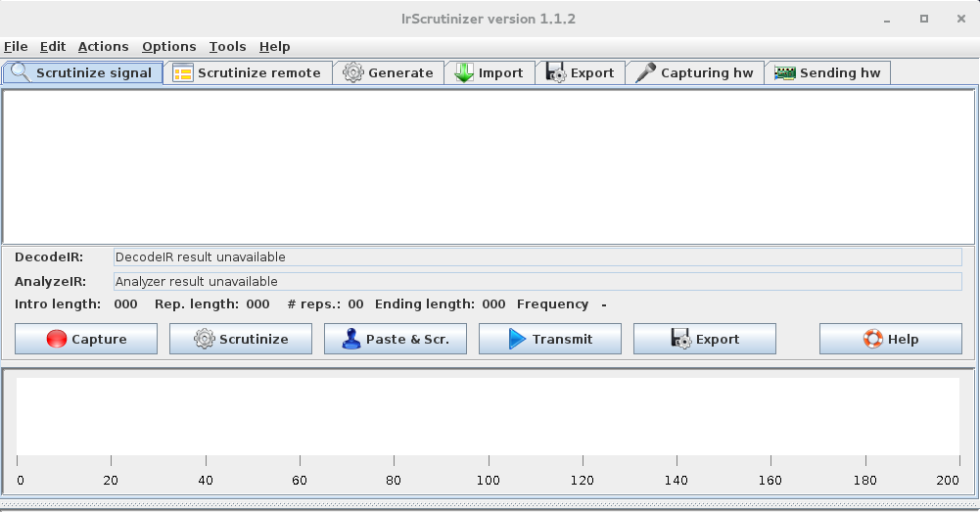Open the Edit menu
This screenshot has width=980, height=512.
tap(53, 47)
